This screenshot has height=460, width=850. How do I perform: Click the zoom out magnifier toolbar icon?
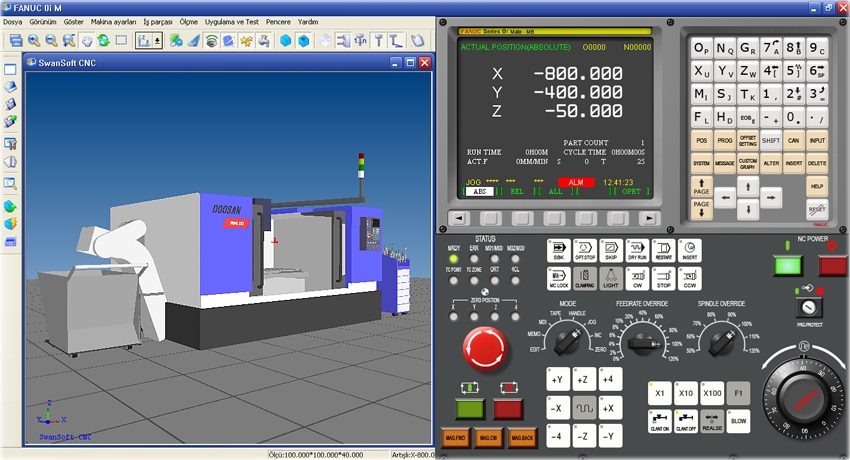pos(51,41)
